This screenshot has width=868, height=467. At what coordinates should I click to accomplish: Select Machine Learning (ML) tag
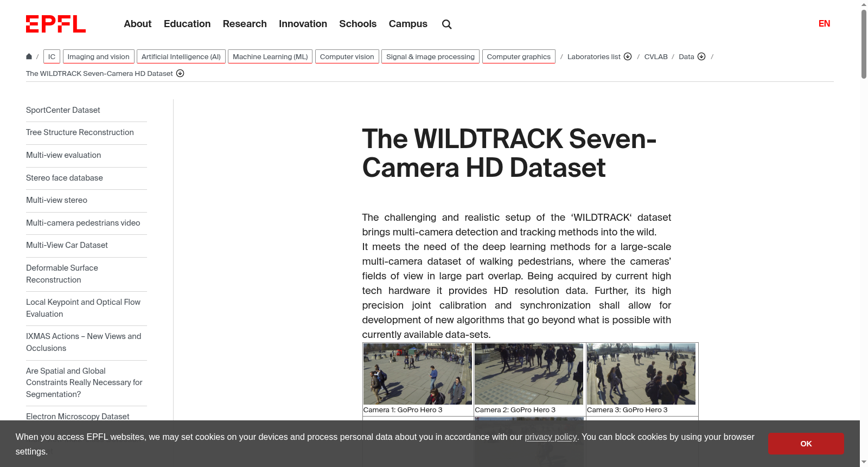[270, 56]
